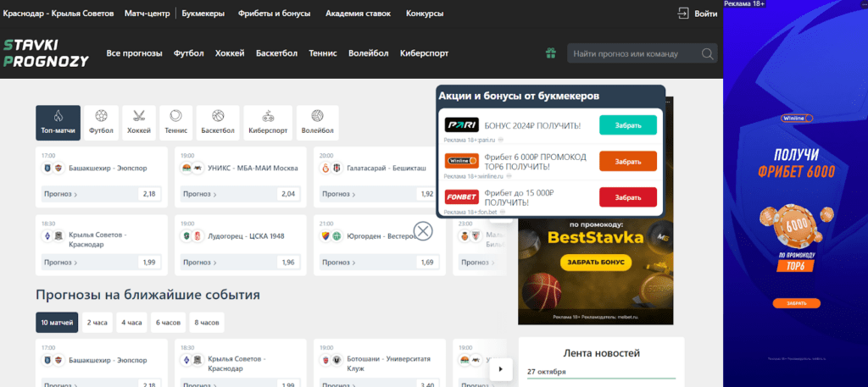Click the PARI bookmaker logo

pyautogui.click(x=462, y=125)
